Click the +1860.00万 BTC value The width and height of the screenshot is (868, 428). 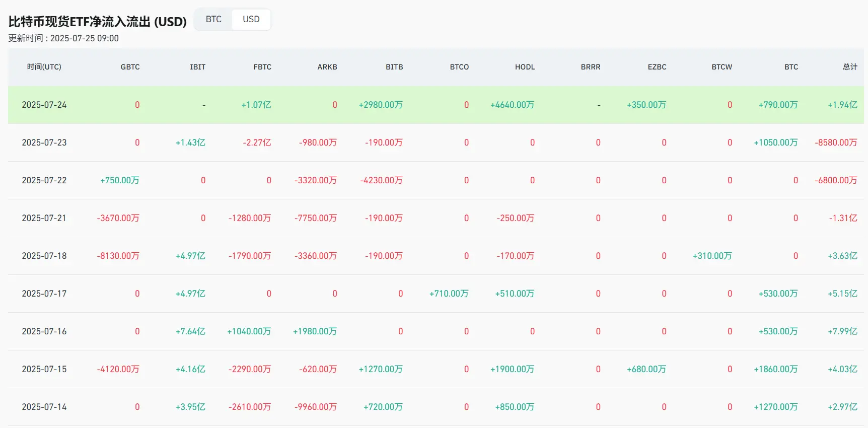776,369
